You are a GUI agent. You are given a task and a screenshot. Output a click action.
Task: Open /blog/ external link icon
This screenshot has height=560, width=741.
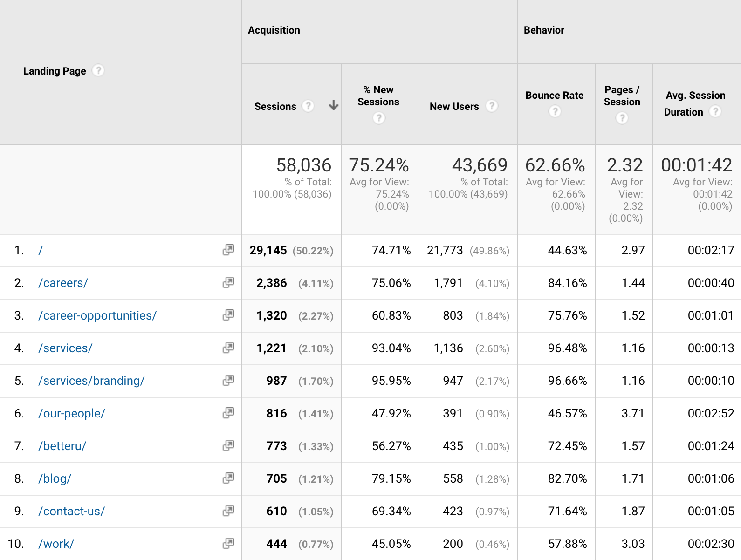[x=228, y=478]
